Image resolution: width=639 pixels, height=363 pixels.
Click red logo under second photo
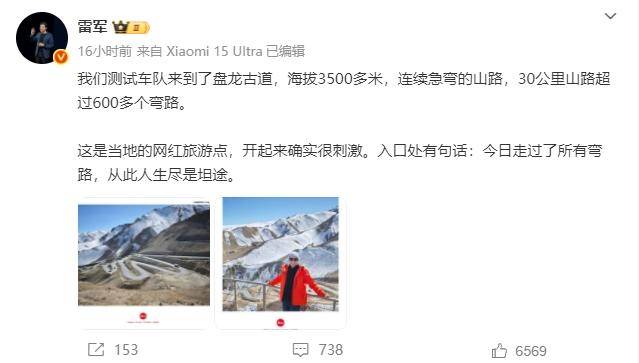pyautogui.click(x=280, y=323)
